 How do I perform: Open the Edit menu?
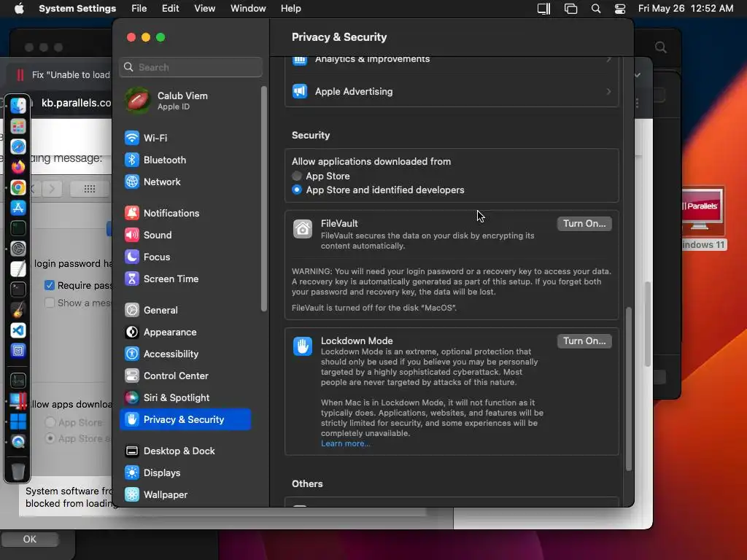[x=170, y=9]
